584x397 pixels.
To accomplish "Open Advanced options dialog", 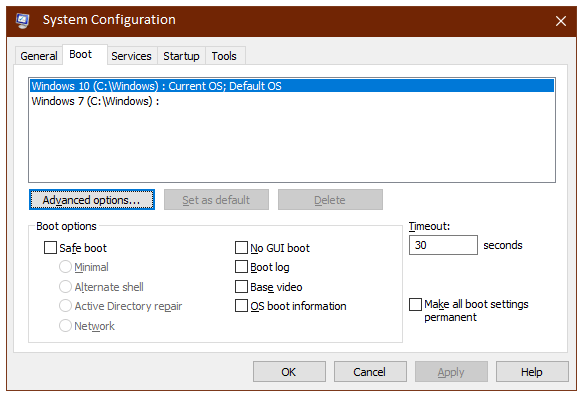I will click(92, 200).
